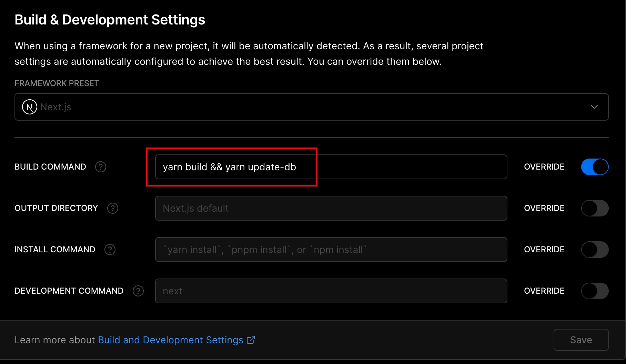Screen dimensions: 626x364
Task: Disable the Build Command override toggle
Action: [x=595, y=167]
